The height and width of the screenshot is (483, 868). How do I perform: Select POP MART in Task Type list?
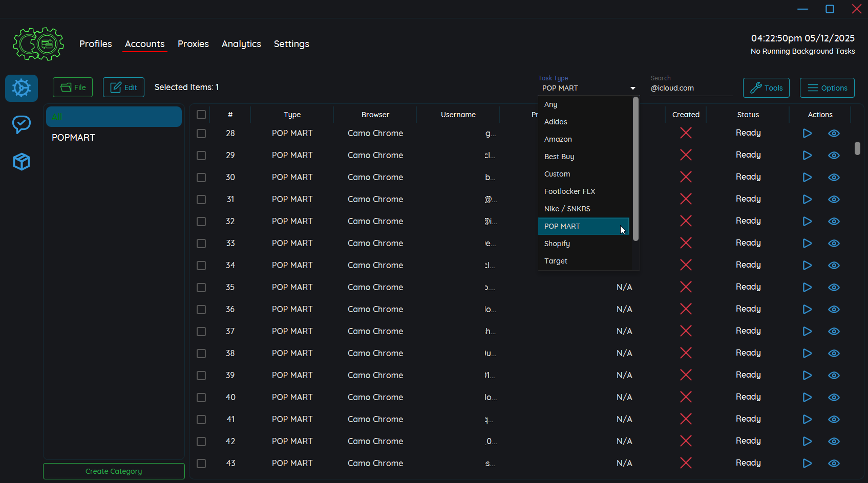[583, 226]
